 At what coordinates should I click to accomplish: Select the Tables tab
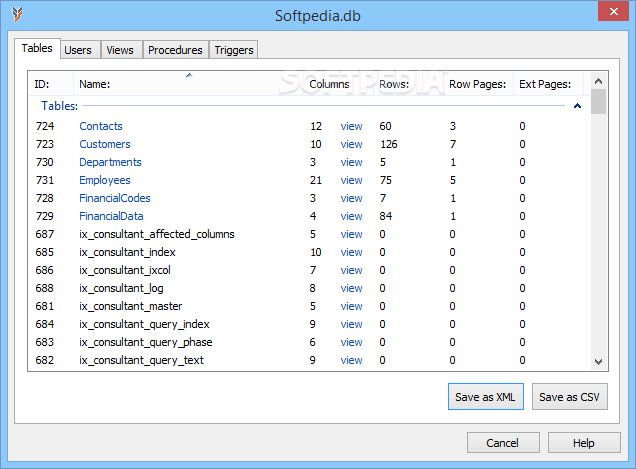point(37,48)
